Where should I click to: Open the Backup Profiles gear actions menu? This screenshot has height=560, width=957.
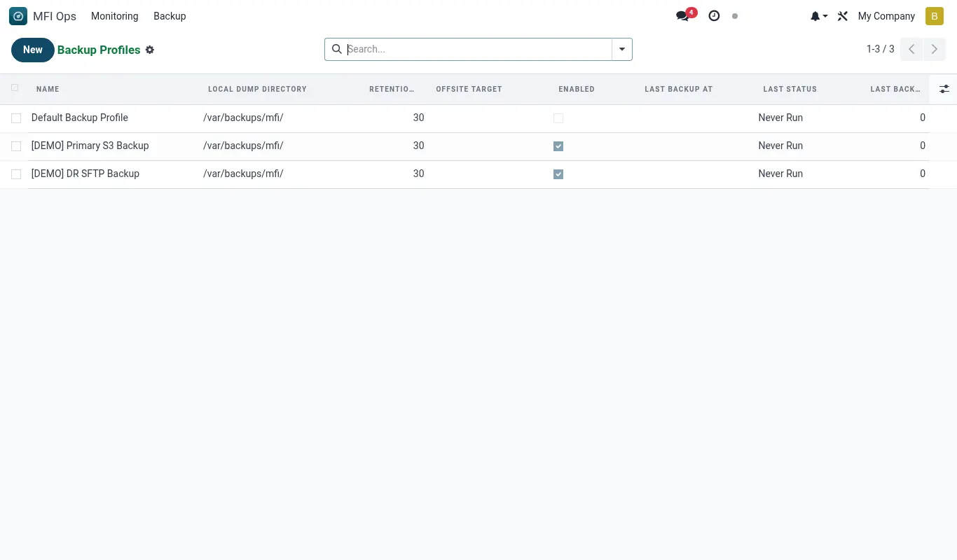(x=150, y=50)
